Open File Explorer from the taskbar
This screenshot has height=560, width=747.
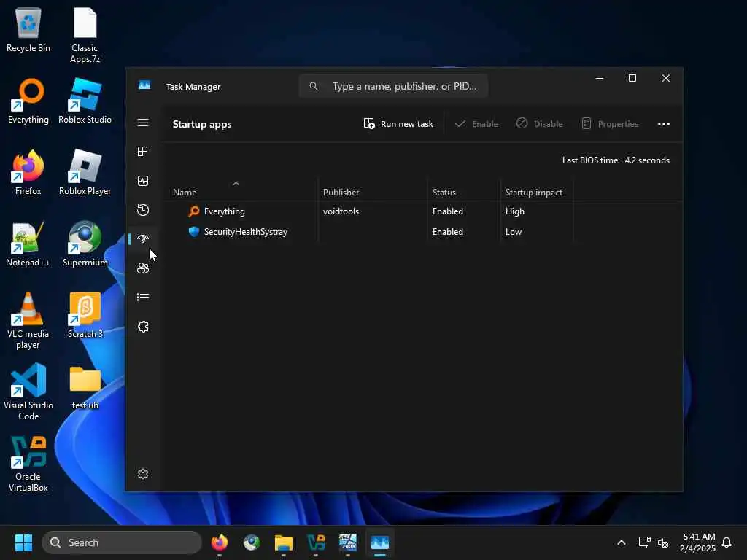(x=284, y=542)
